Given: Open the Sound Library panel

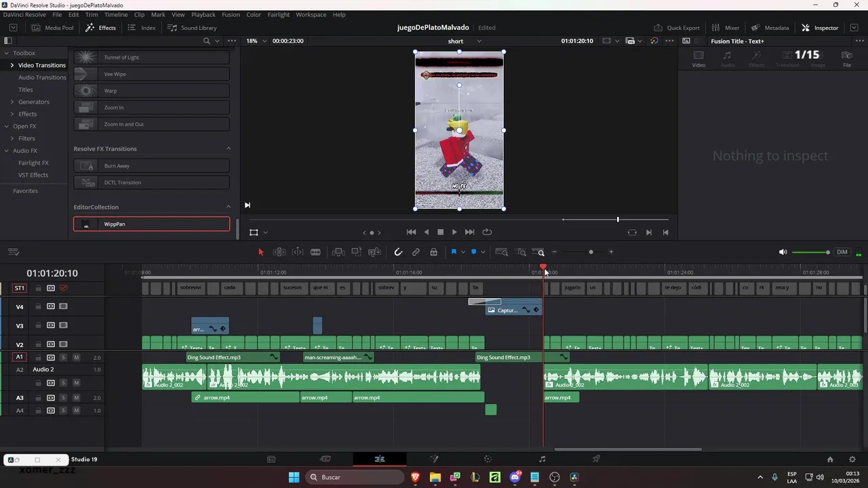Looking at the screenshot, I should point(192,28).
